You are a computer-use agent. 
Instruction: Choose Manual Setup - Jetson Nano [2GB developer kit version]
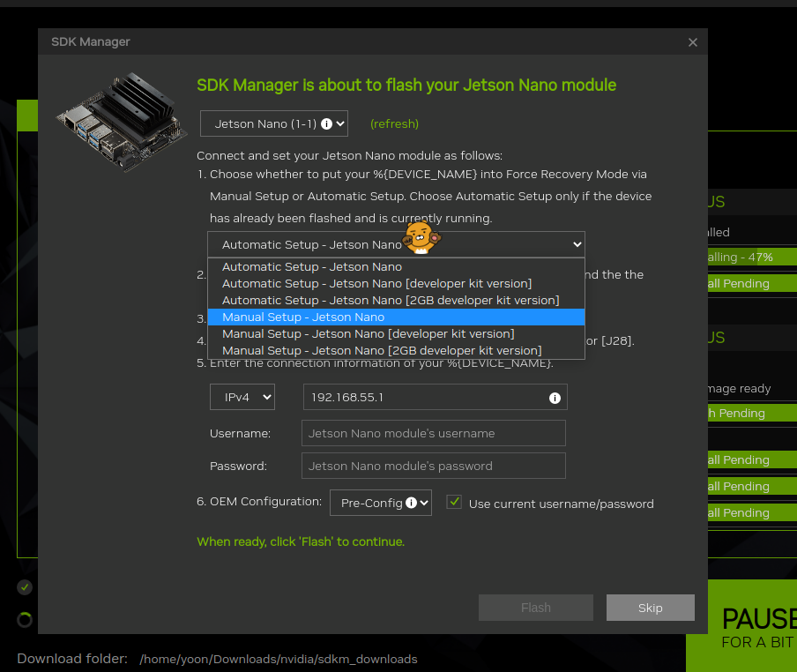(396, 351)
